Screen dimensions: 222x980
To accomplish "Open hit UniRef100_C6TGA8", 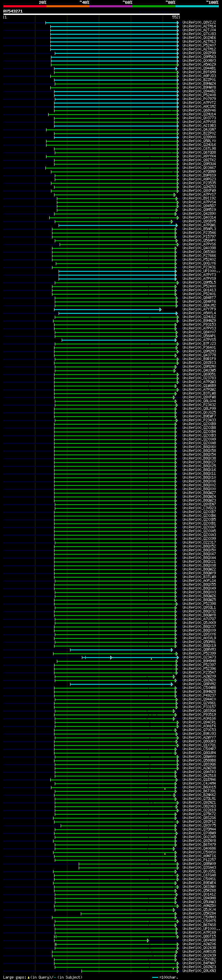I will point(199,875).
